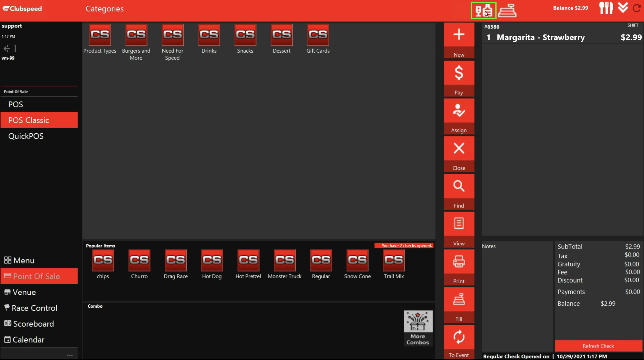Click the 2 checks opened notice
The height and width of the screenshot is (360, 644).
404,246
